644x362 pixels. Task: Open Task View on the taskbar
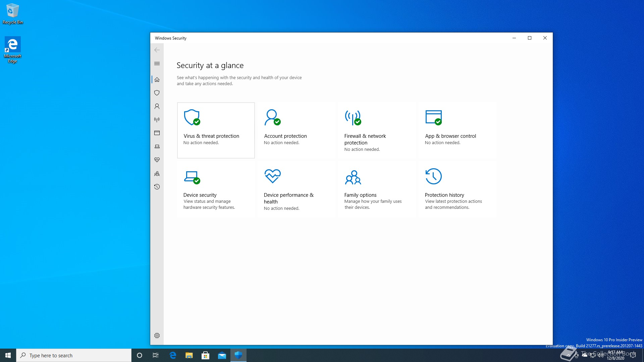(x=156, y=355)
